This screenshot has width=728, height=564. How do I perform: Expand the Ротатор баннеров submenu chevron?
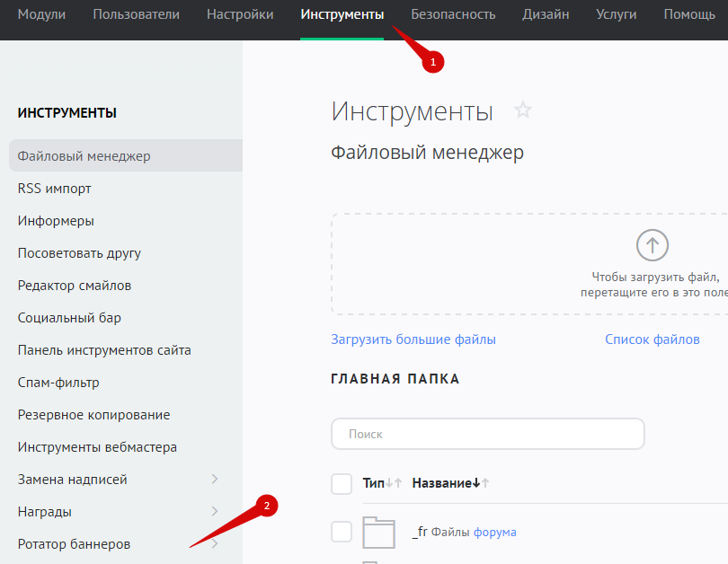214,544
